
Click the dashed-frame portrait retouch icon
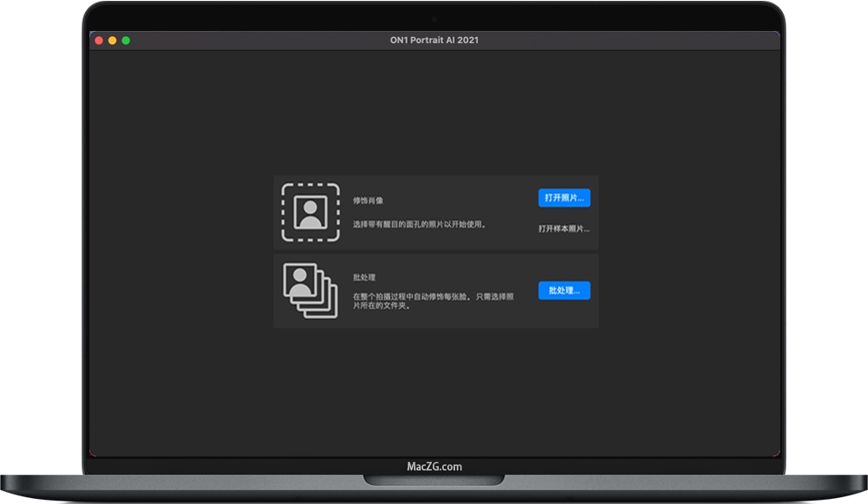(310, 212)
